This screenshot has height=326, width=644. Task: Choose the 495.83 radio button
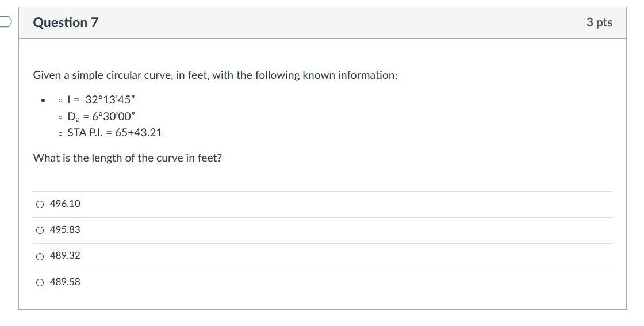click(x=40, y=230)
